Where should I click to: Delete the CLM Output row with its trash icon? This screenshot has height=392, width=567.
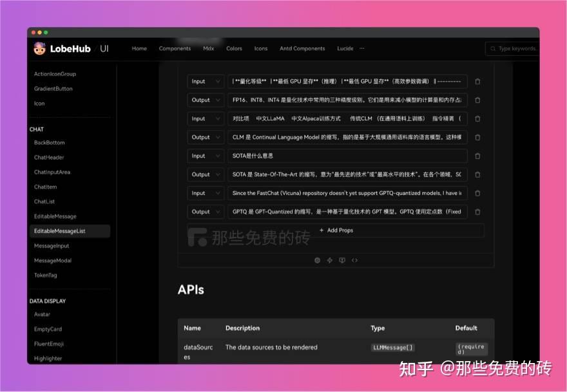477,137
